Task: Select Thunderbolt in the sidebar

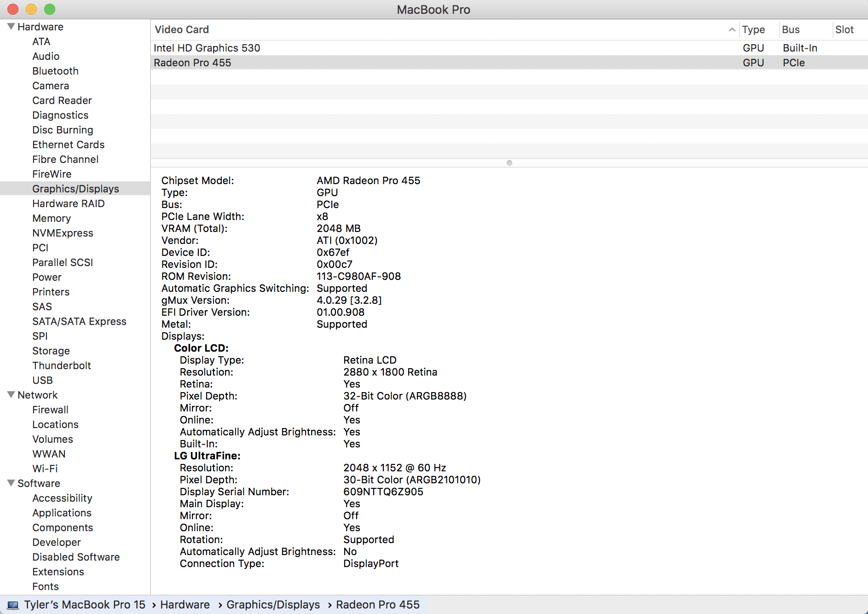Action: point(62,365)
